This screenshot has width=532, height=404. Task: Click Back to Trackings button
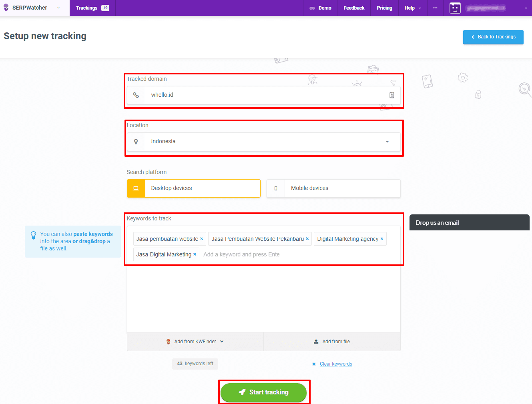point(493,37)
